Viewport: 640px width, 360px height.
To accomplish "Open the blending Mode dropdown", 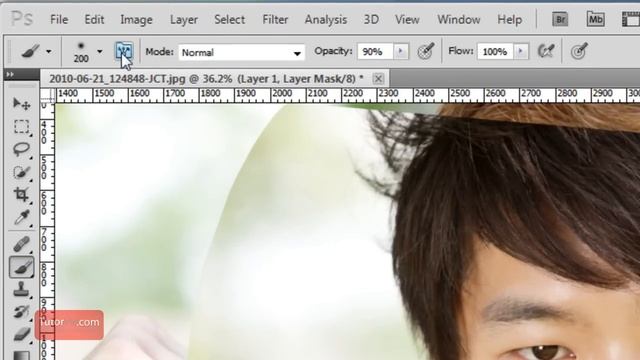I will click(242, 52).
